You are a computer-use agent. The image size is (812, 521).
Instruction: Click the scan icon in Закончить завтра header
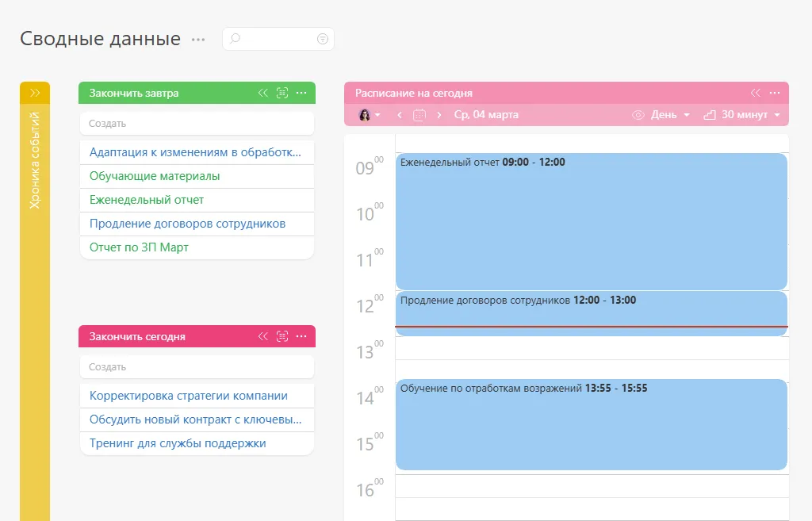(x=282, y=93)
